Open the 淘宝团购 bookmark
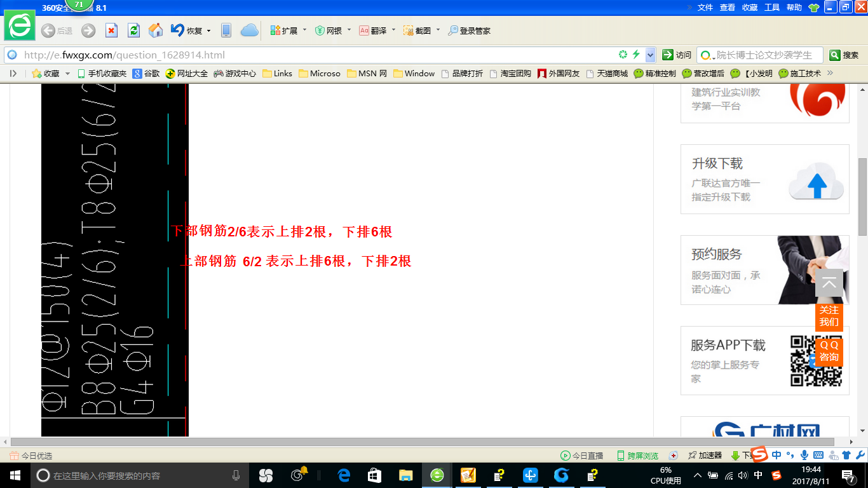The height and width of the screenshot is (488, 868). [510, 74]
